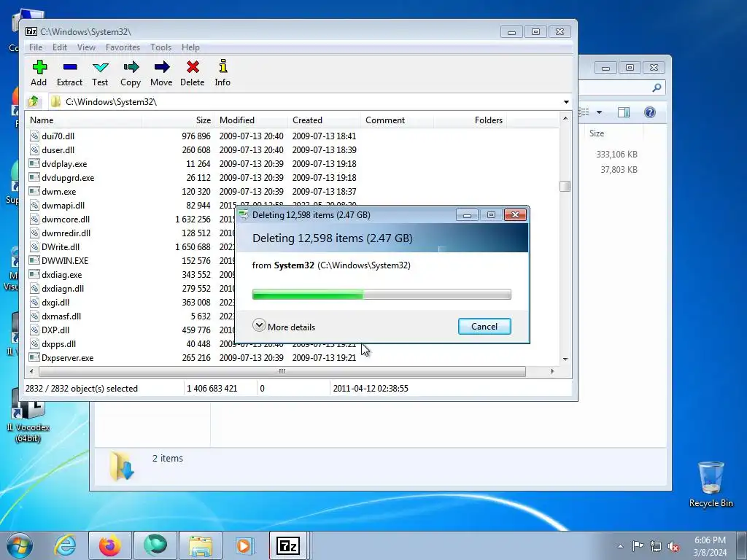Select DWrite.dll in file list

pyautogui.click(x=61, y=246)
